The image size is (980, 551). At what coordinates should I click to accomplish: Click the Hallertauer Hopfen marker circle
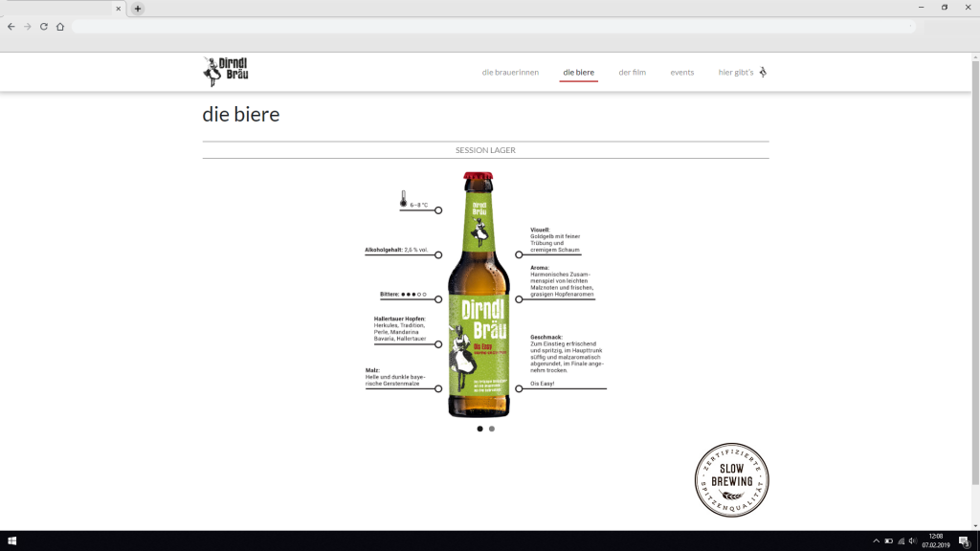[438, 344]
